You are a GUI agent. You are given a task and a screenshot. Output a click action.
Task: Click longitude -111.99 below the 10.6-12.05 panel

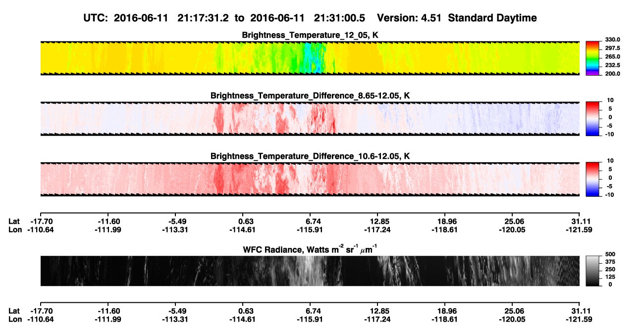(x=108, y=230)
